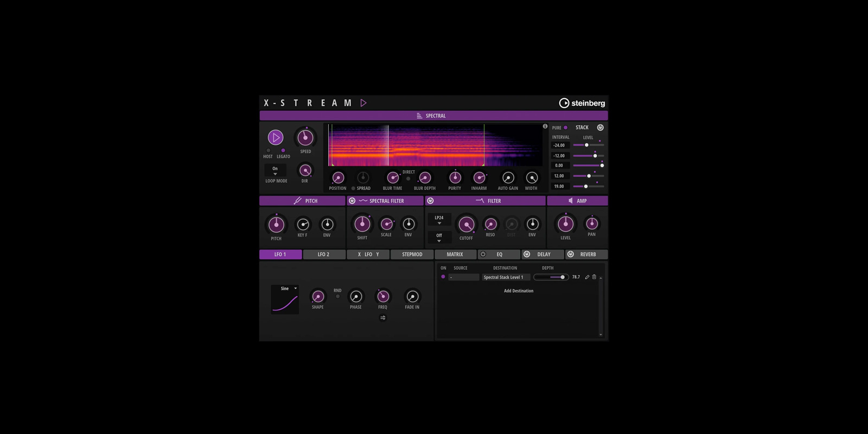The image size is (868, 434).
Task: Click the Depth slider for Spectral Stack Level
Action: click(551, 277)
